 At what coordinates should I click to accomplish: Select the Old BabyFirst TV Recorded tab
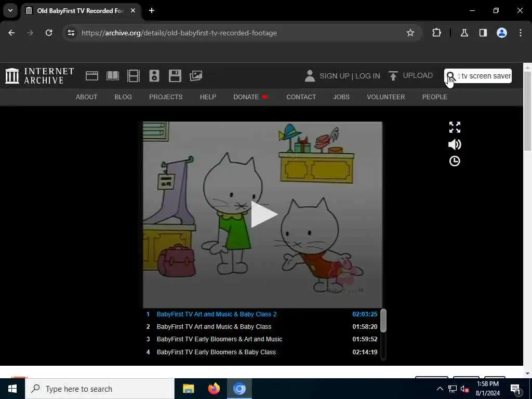(x=82, y=10)
